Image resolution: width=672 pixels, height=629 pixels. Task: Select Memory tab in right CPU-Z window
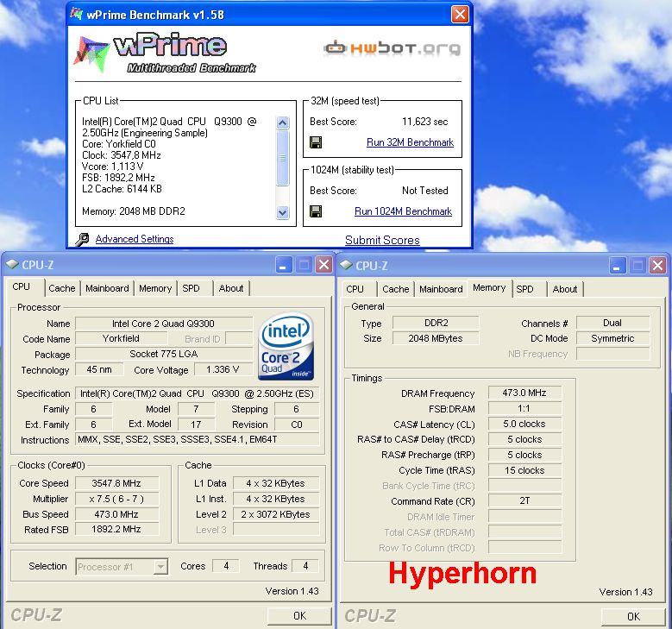point(489,287)
